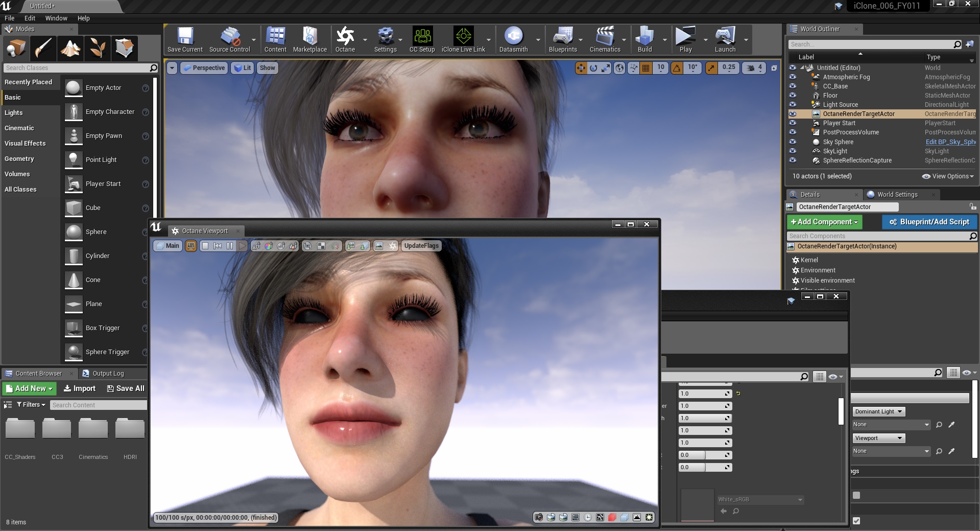
Task: Hide the Sky Sphere actor
Action: 793,142
